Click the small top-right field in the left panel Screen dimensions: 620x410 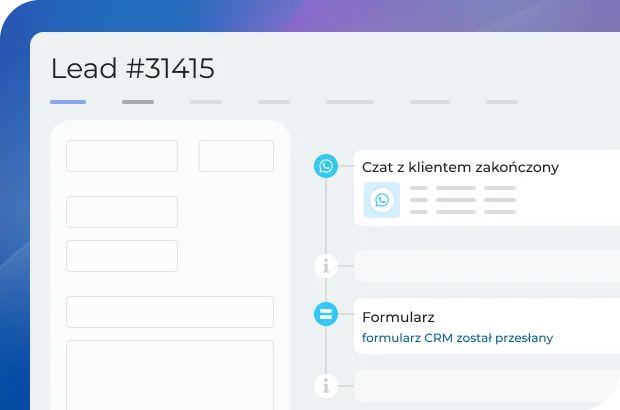(x=236, y=156)
